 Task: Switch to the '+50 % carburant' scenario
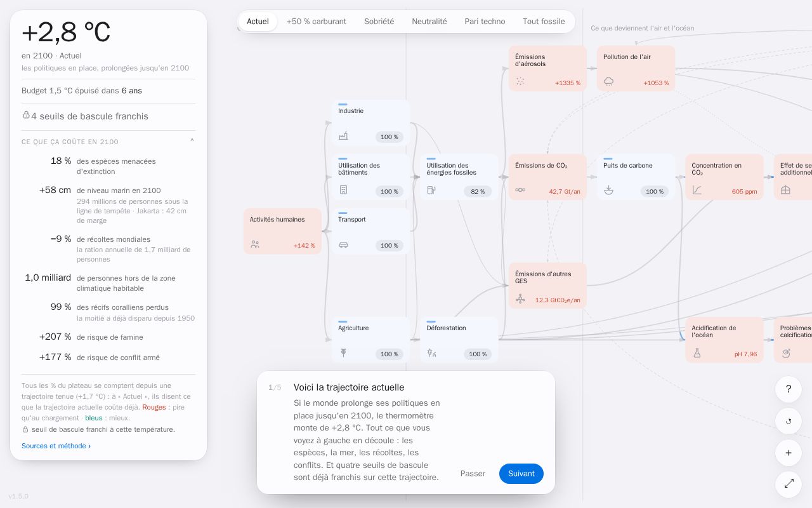tap(316, 22)
